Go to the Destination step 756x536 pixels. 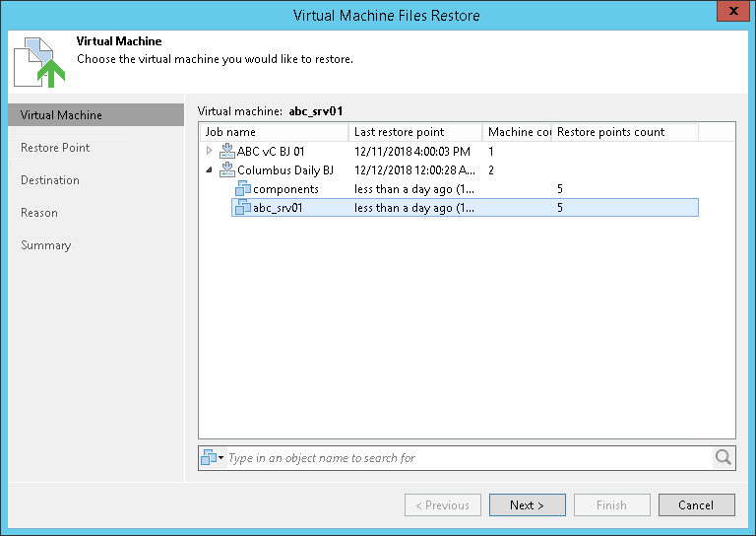[x=50, y=180]
